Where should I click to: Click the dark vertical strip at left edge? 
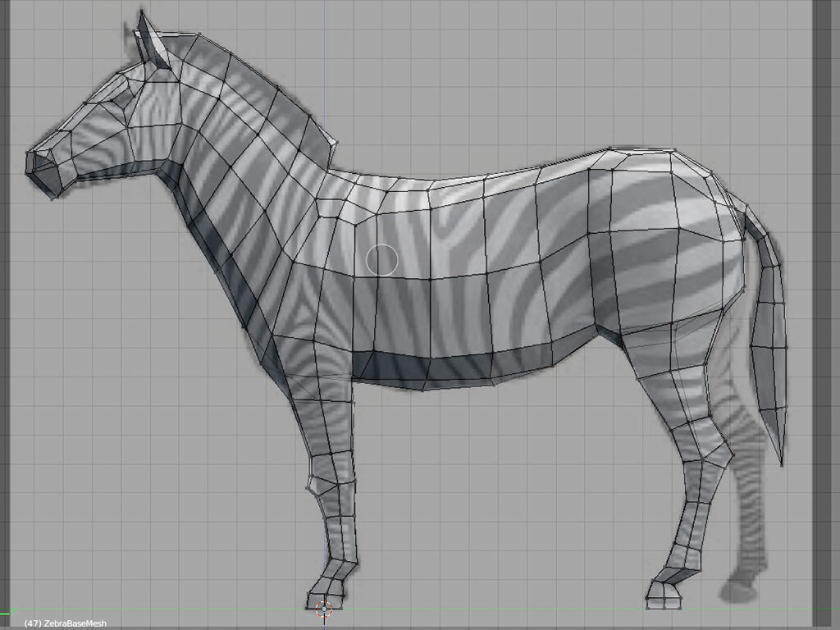4,312
